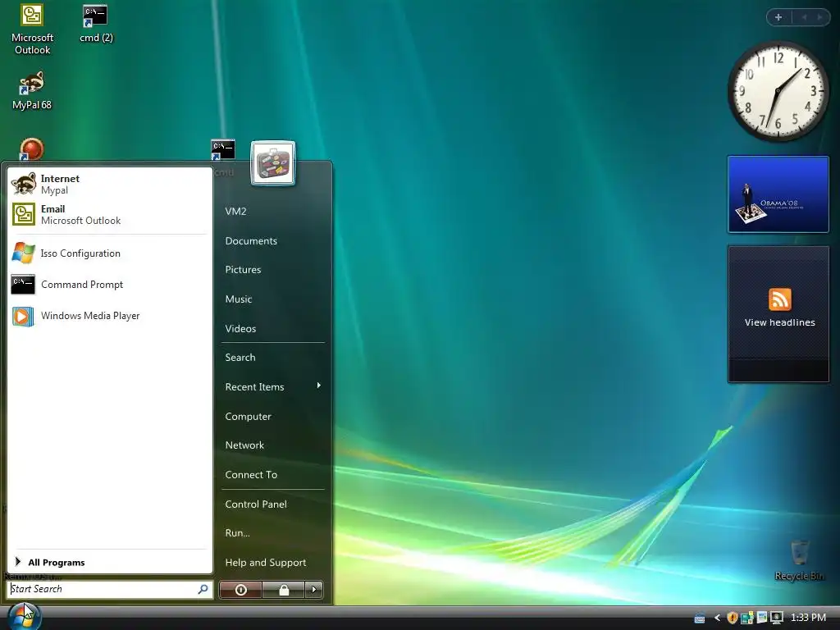Screen dimensions: 840x630
Task: Click the 1:33 PM taskbar clock
Action: click(808, 618)
